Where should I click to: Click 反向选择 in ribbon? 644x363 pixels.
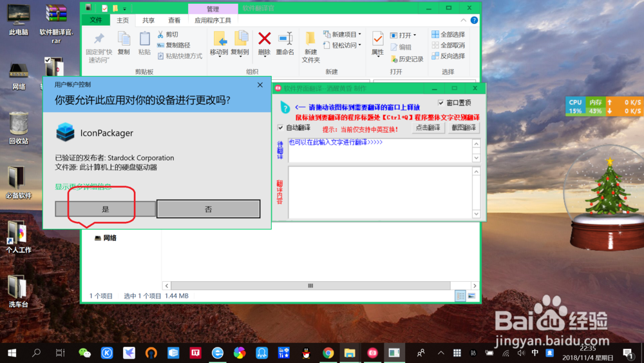pos(448,56)
